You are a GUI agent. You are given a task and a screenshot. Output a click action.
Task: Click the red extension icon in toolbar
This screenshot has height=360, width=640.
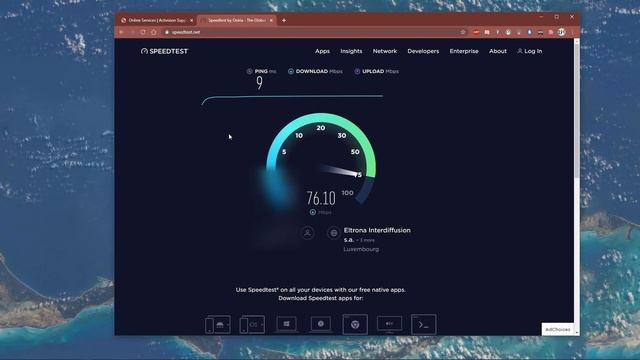pyautogui.click(x=476, y=32)
